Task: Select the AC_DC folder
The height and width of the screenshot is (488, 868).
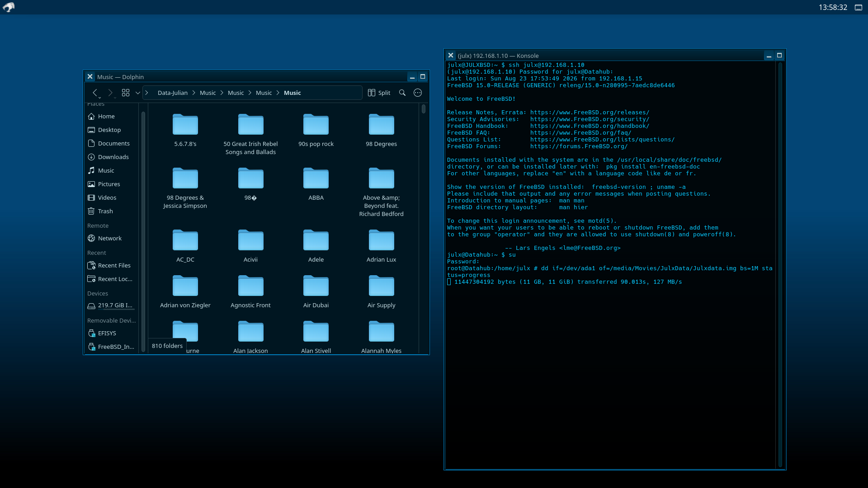Action: click(x=185, y=246)
